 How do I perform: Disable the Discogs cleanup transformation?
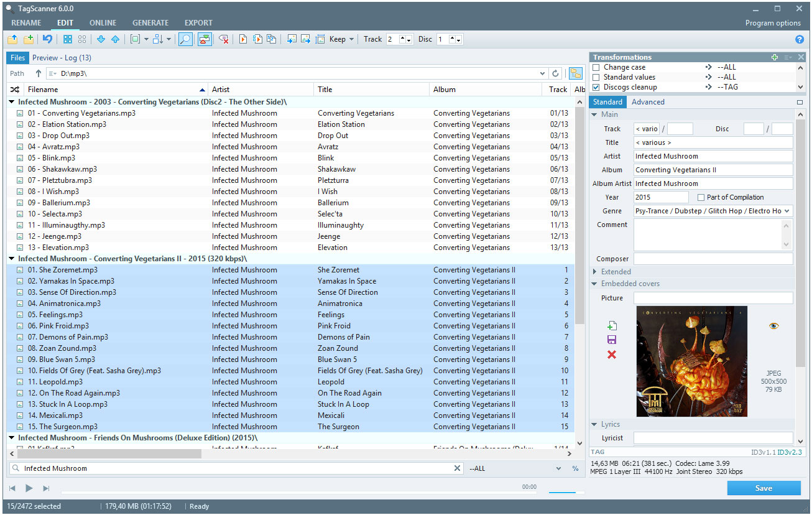pyautogui.click(x=596, y=86)
